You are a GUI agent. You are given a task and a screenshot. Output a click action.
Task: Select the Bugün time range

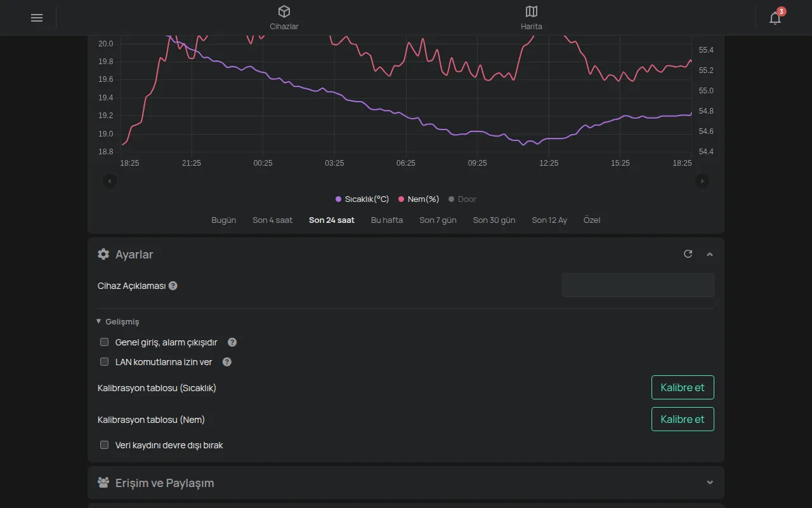pos(224,220)
